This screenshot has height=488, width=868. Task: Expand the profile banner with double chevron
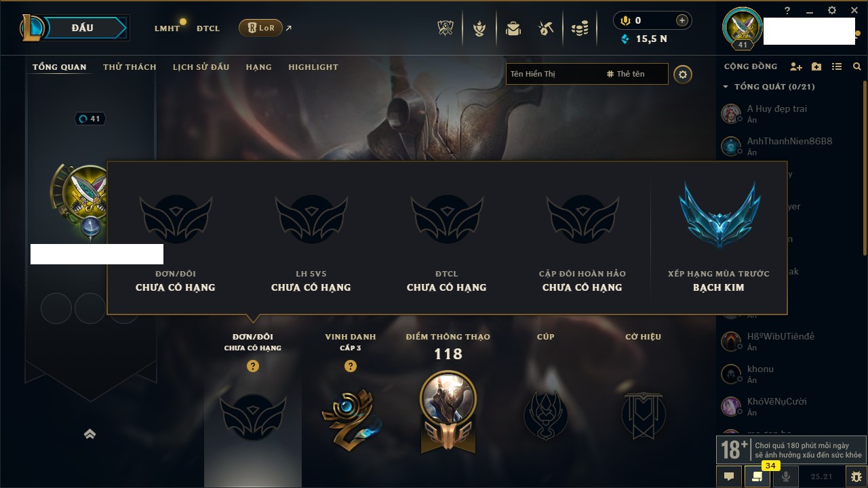click(90, 434)
